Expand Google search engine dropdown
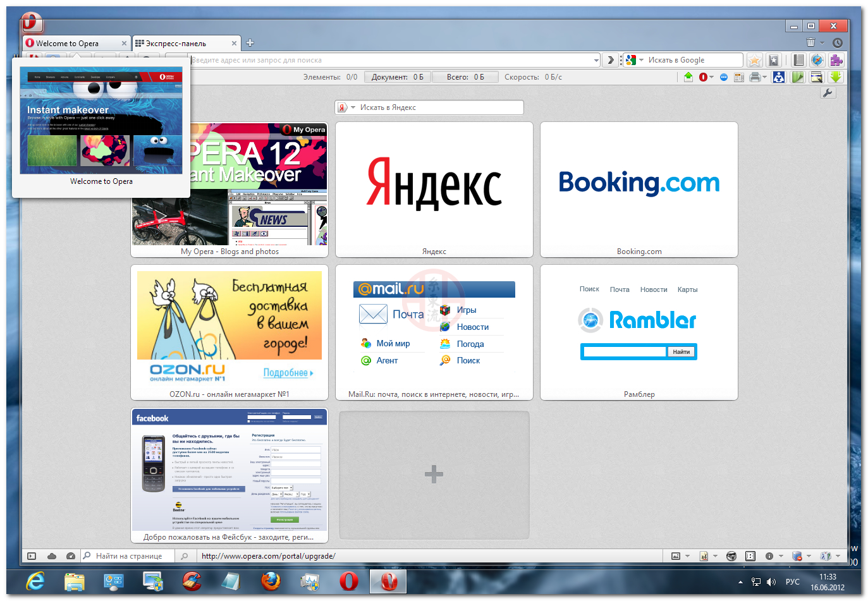 (x=641, y=60)
